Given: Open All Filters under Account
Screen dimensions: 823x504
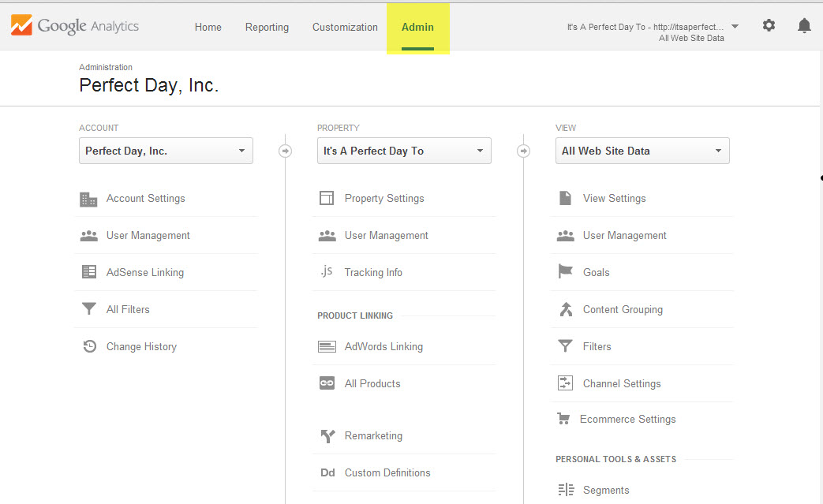Looking at the screenshot, I should 128,309.
